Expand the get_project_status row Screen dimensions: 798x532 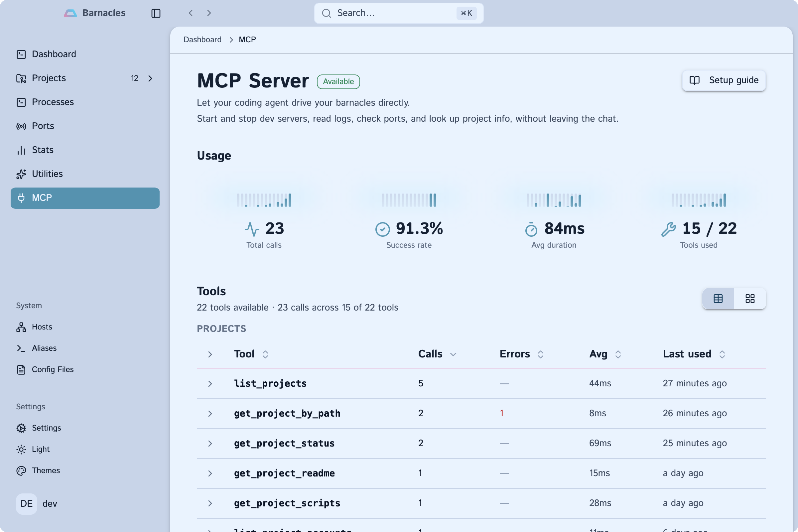[x=210, y=444]
